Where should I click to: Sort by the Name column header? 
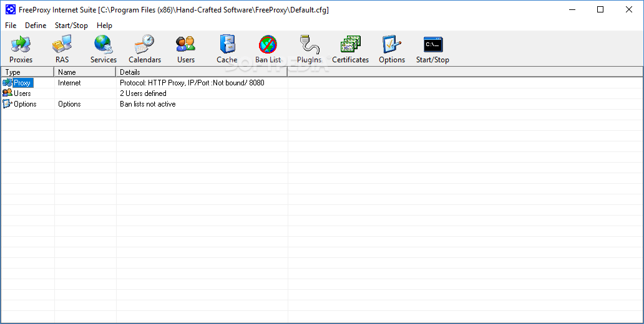click(85, 72)
